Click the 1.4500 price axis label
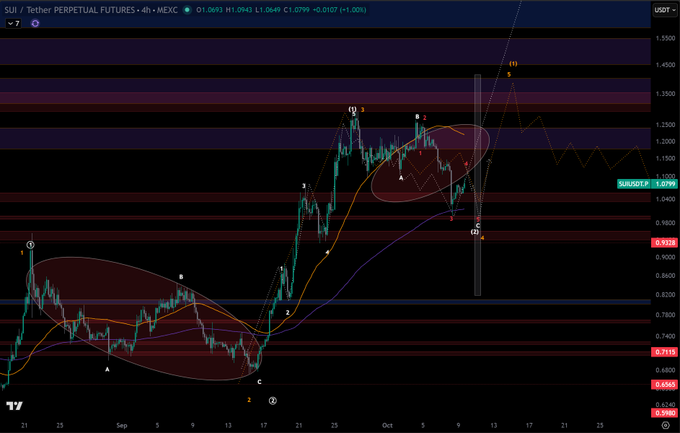 [x=666, y=65]
